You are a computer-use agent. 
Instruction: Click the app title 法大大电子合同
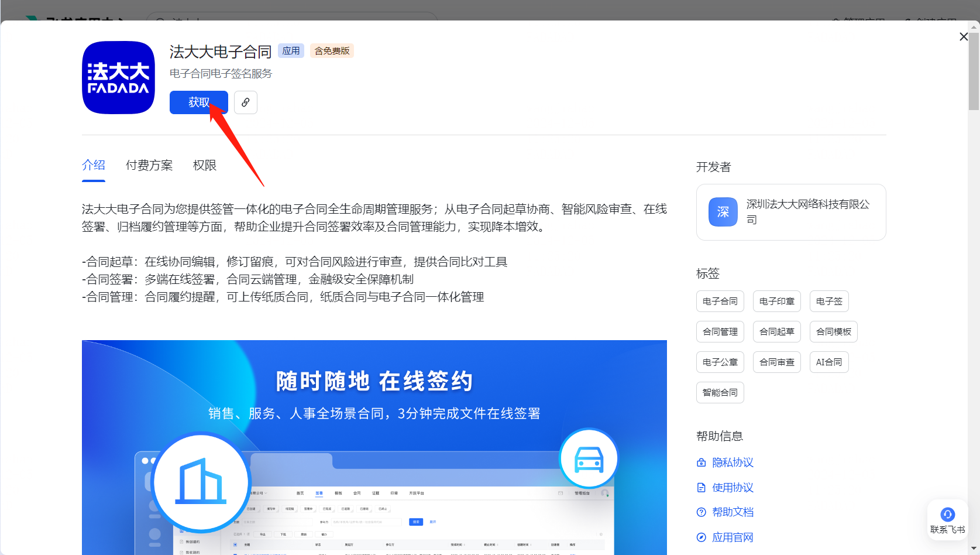tap(221, 52)
